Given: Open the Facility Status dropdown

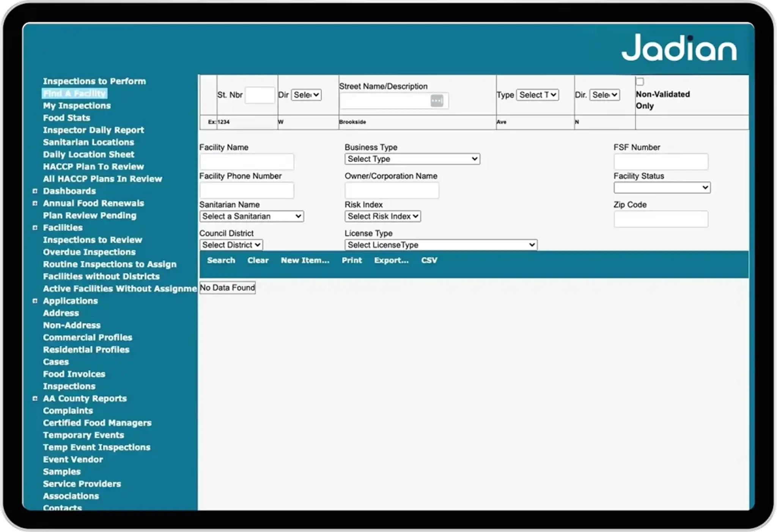Looking at the screenshot, I should (x=662, y=187).
